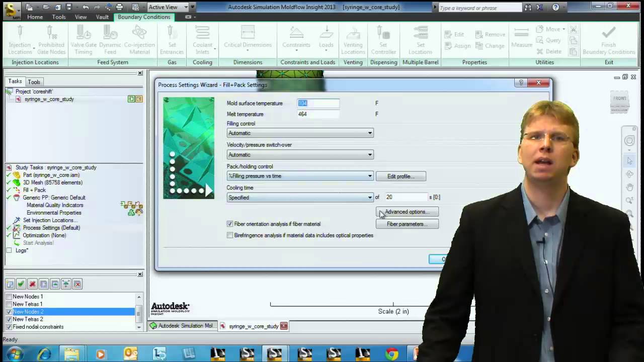Click Set Controller dispensing icon
644x362 pixels.
(383, 33)
